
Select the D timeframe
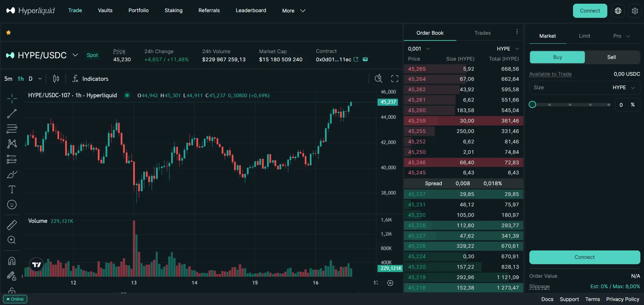31,79
